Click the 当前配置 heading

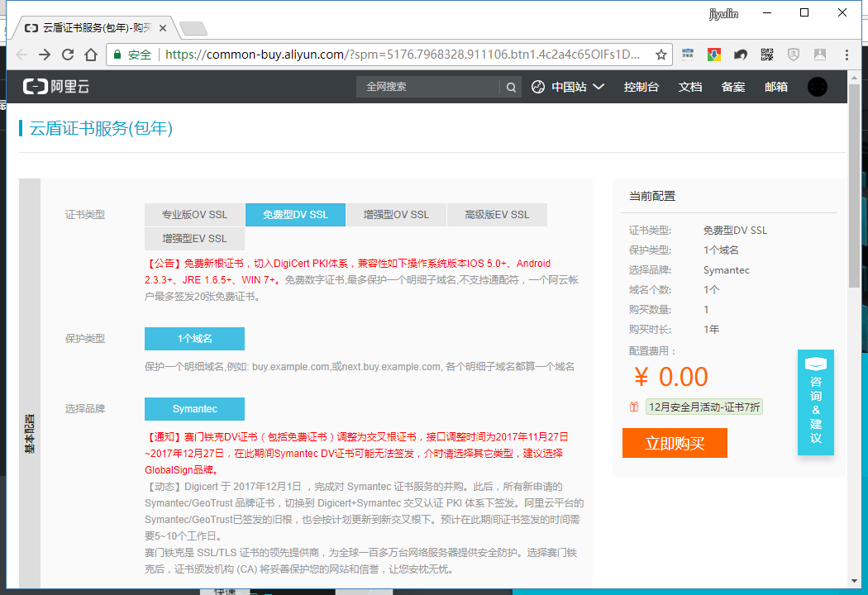(x=652, y=196)
